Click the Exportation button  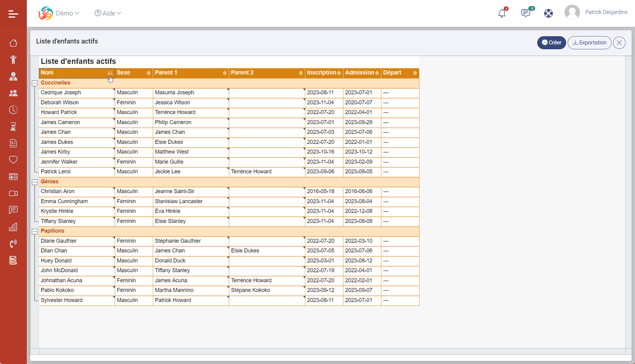[589, 43]
